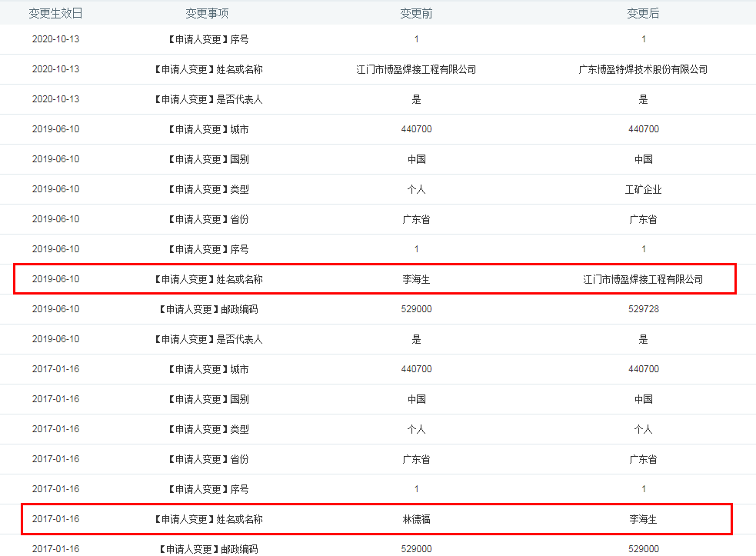Click 个人 after-value in the 2017-01-16 类型 row

tap(643, 429)
